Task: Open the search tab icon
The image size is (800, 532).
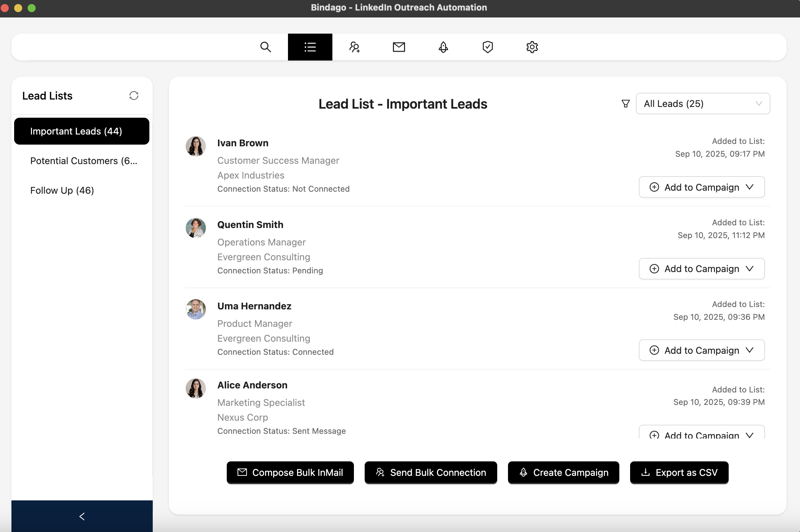Action: point(265,47)
